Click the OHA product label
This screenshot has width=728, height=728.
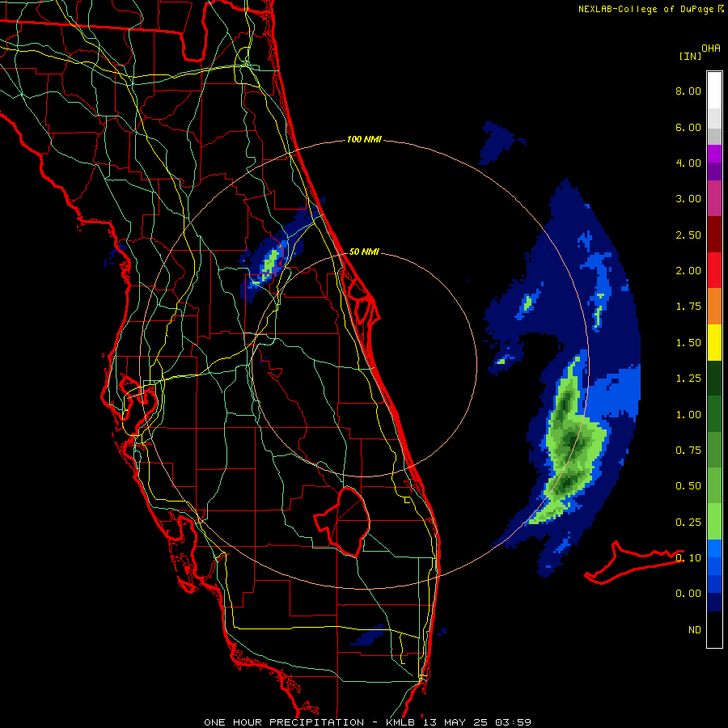point(711,49)
